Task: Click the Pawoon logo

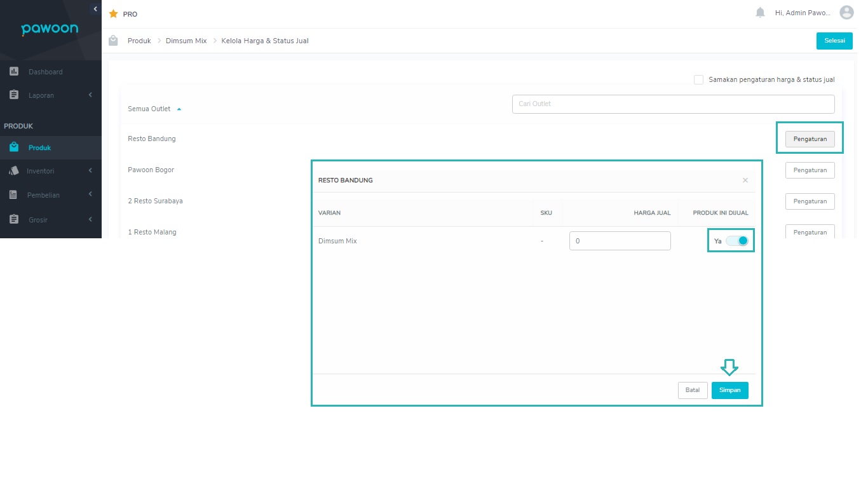Action: pyautogui.click(x=50, y=29)
